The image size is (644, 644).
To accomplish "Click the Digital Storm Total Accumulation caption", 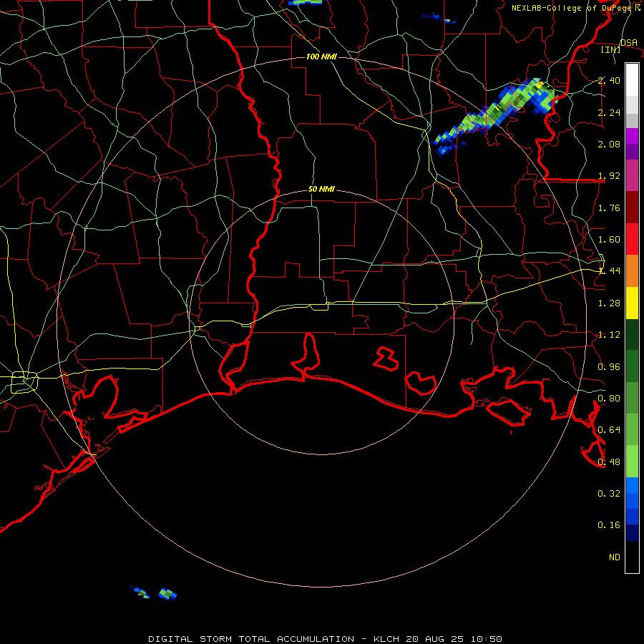I will tap(325, 639).
